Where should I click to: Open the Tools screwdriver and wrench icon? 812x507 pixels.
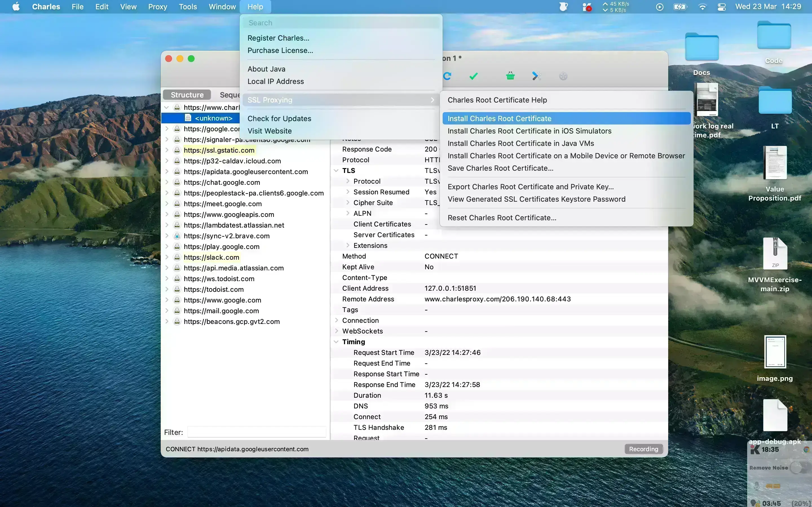coord(536,76)
